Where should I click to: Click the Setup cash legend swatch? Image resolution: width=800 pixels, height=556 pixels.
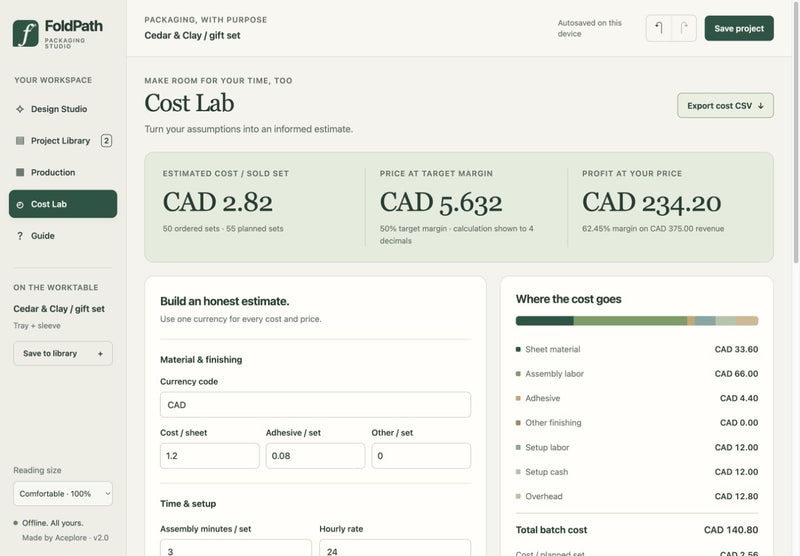518,472
